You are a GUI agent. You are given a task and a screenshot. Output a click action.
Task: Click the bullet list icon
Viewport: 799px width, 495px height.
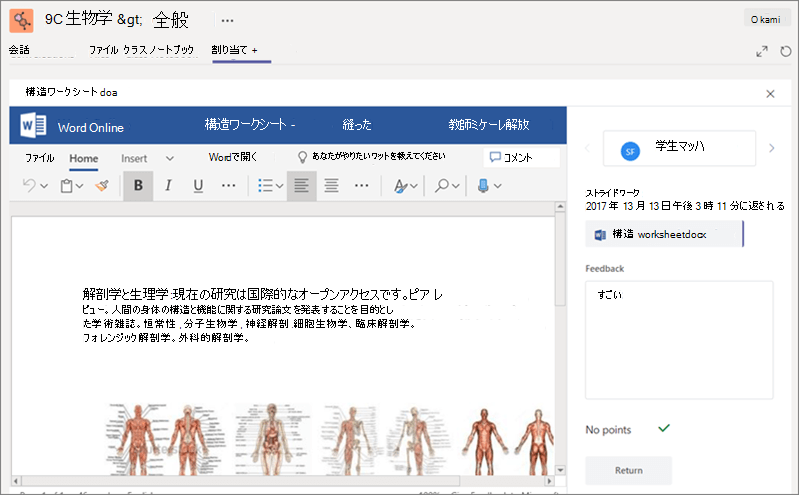[x=265, y=186]
